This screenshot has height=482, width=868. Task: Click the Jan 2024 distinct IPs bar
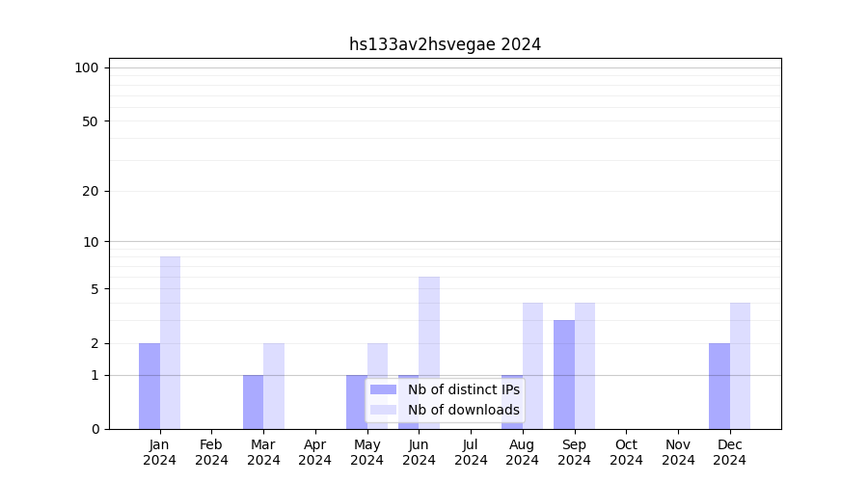point(149,386)
